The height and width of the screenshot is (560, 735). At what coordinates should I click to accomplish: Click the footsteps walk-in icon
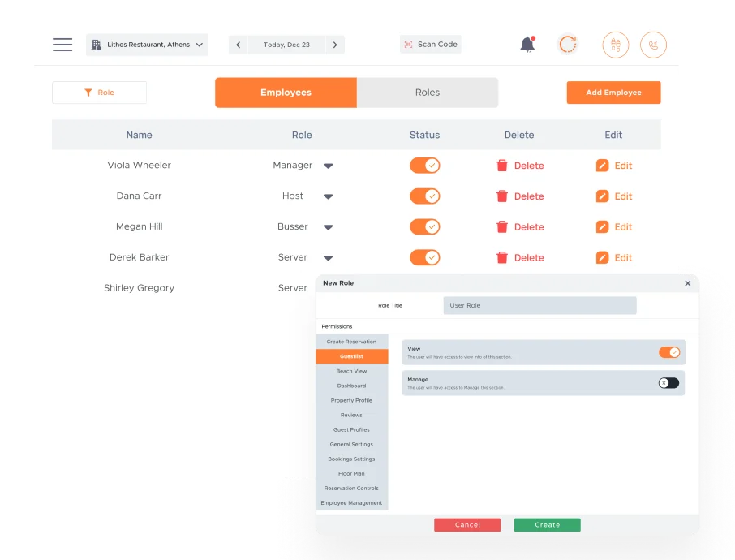pyautogui.click(x=616, y=45)
